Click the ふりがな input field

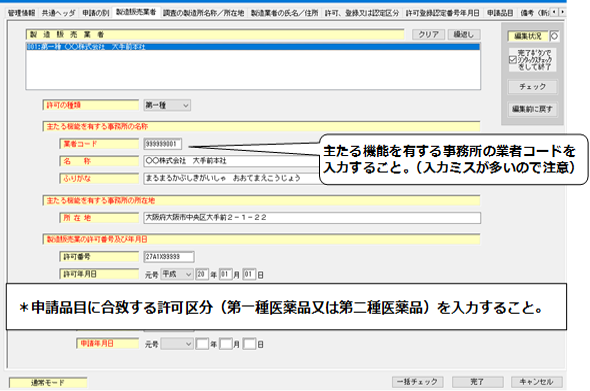click(x=231, y=178)
